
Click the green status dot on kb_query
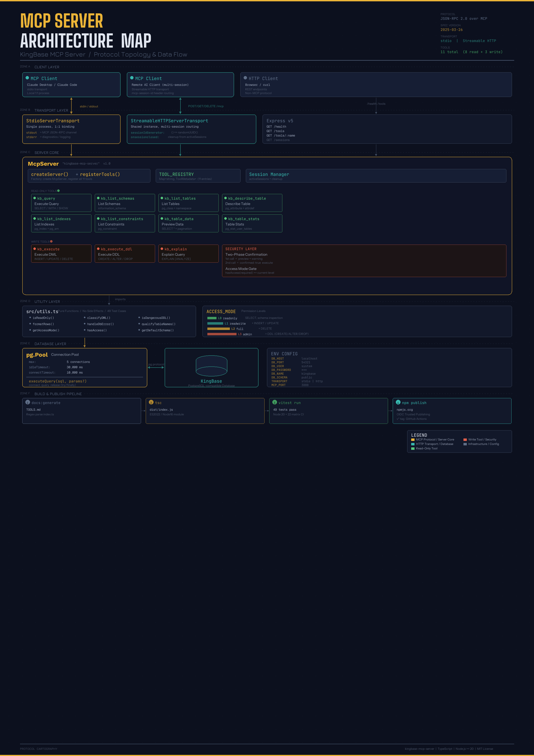coord(34,198)
